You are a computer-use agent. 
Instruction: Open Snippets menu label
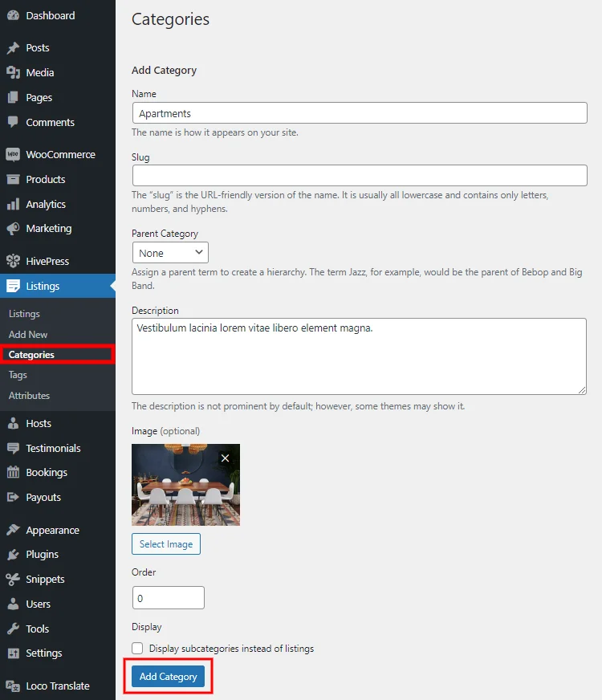tap(45, 580)
